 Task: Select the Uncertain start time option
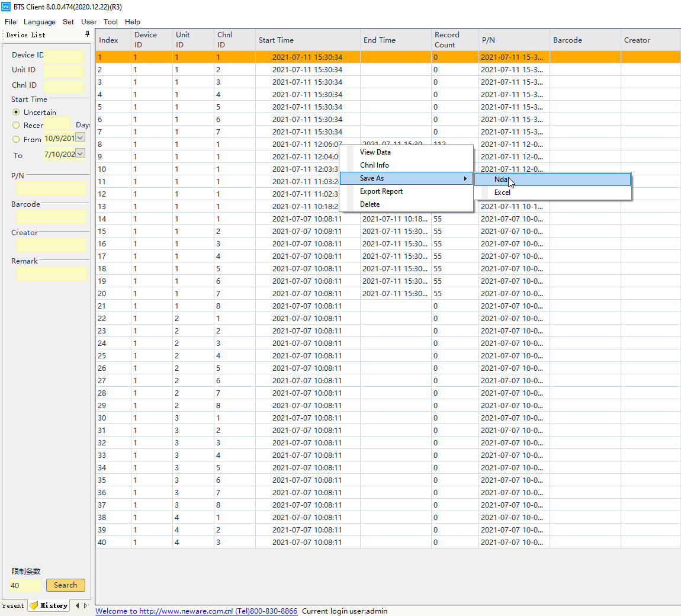(x=16, y=112)
